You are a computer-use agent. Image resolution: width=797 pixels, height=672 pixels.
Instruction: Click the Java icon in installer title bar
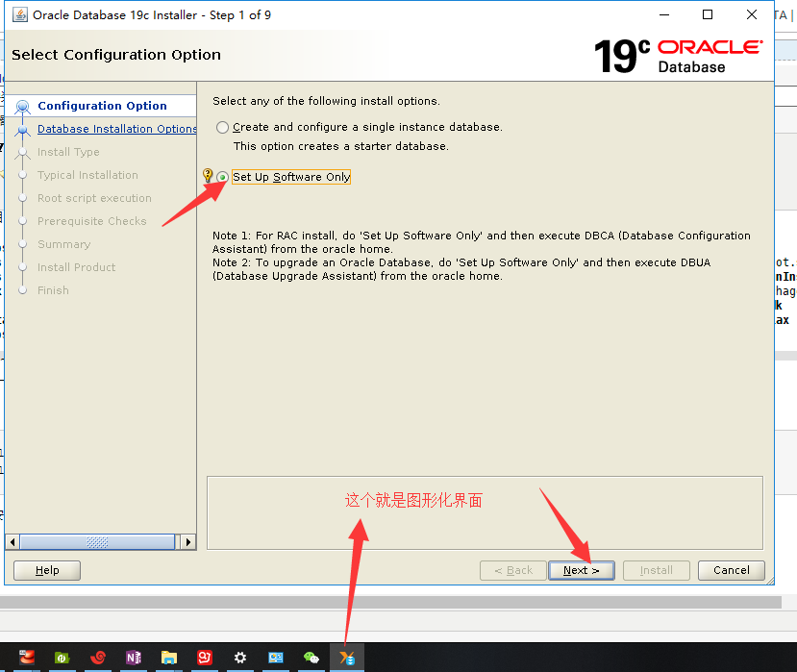20,14
